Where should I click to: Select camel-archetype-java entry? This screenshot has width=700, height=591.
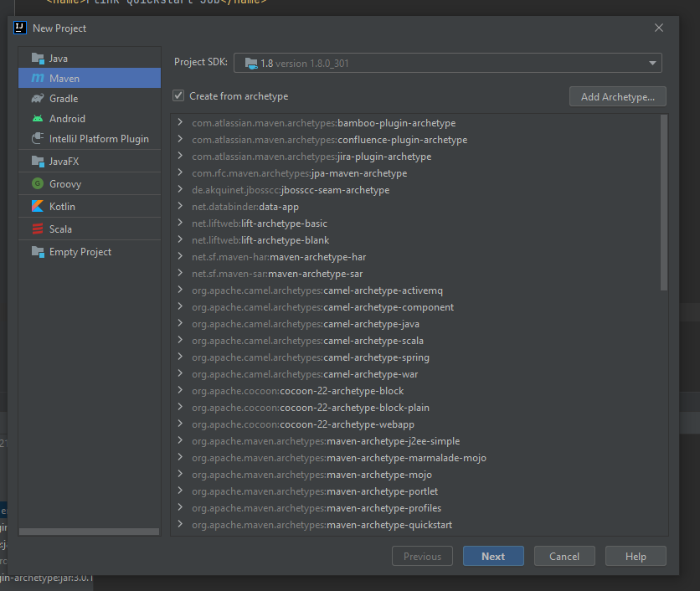click(306, 324)
